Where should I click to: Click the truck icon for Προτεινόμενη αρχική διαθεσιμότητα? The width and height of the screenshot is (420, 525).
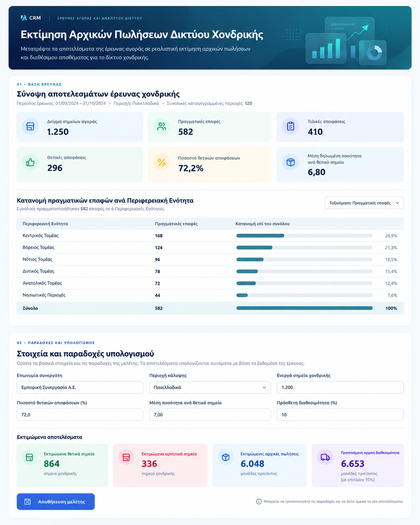click(x=325, y=458)
